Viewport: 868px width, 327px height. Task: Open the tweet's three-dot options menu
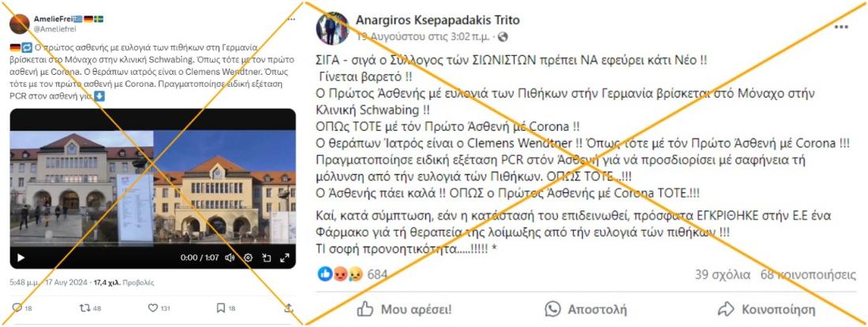tap(291, 20)
